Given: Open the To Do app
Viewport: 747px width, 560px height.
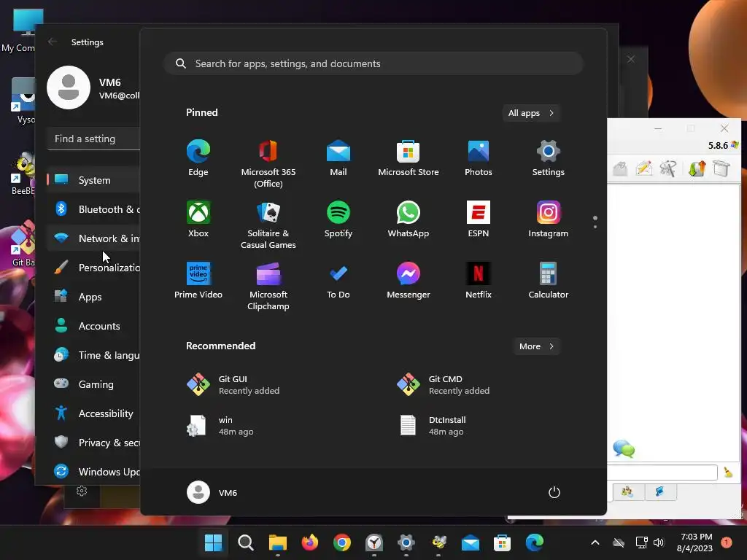Looking at the screenshot, I should click(x=338, y=281).
